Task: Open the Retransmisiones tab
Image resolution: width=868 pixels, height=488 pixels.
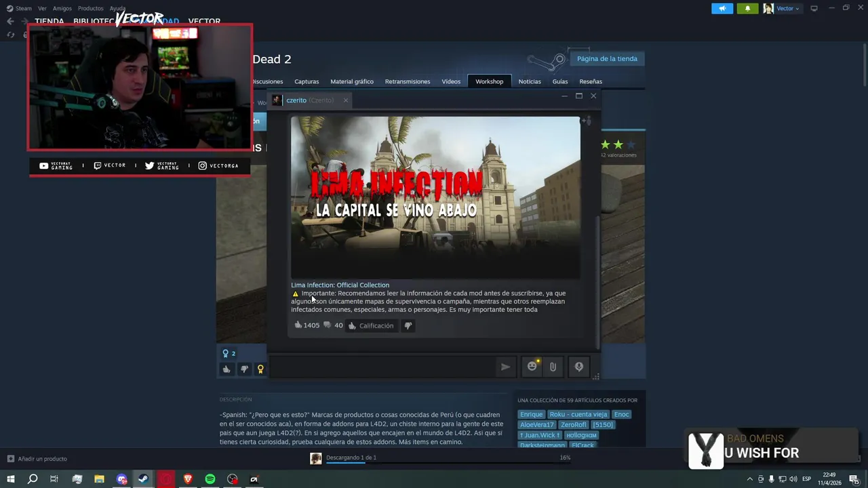Action: [408, 81]
